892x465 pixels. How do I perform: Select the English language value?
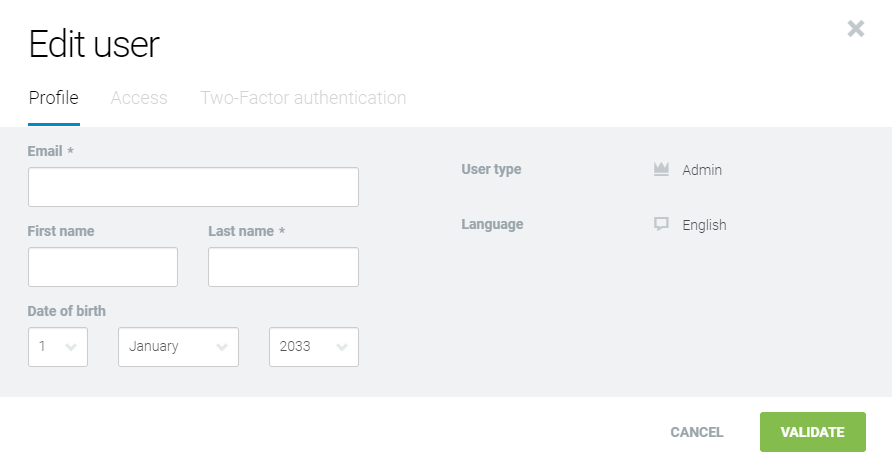coord(704,225)
